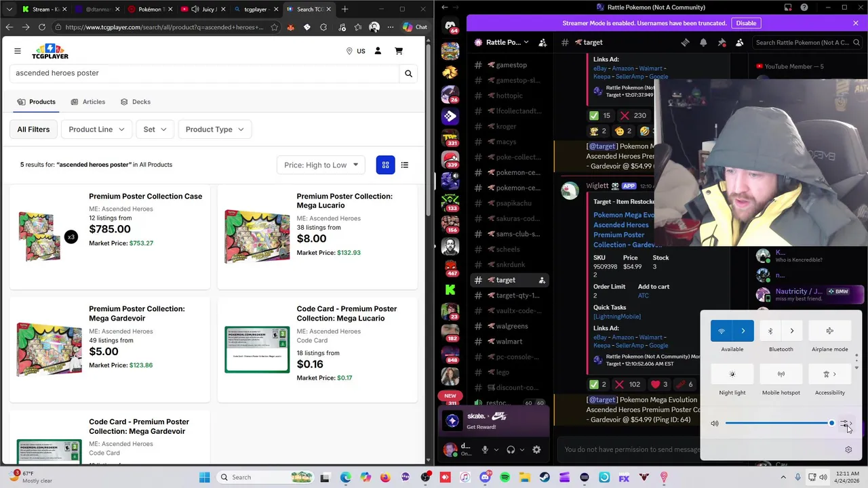868x488 pixels.
Task: Switch to the Stream browser tab
Action: (44, 9)
